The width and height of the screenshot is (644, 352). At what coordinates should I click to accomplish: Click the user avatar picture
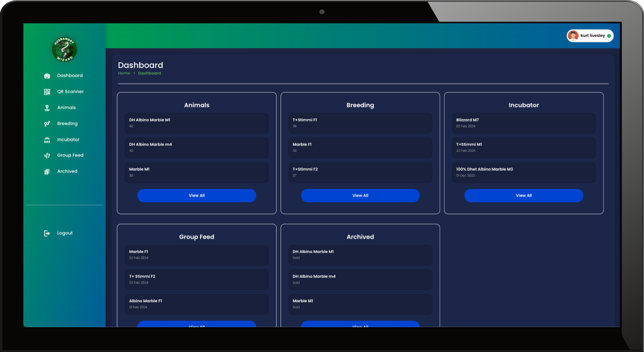click(573, 36)
